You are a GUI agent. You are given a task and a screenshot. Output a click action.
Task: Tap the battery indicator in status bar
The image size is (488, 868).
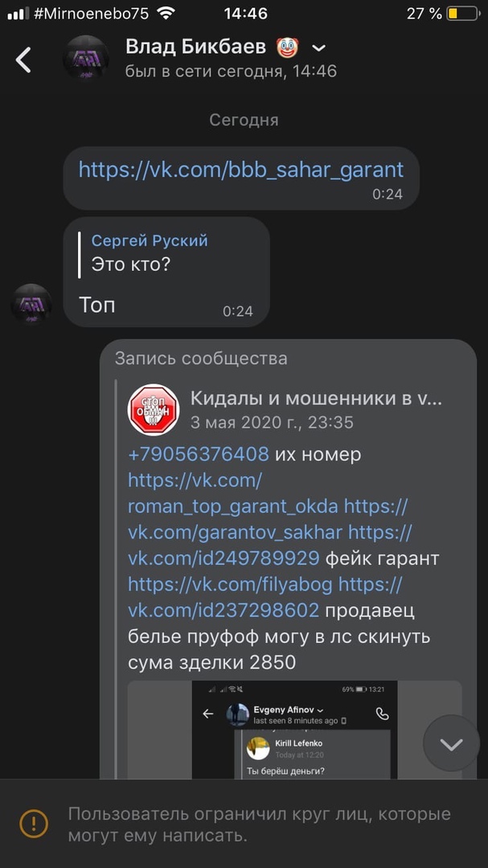462,14
